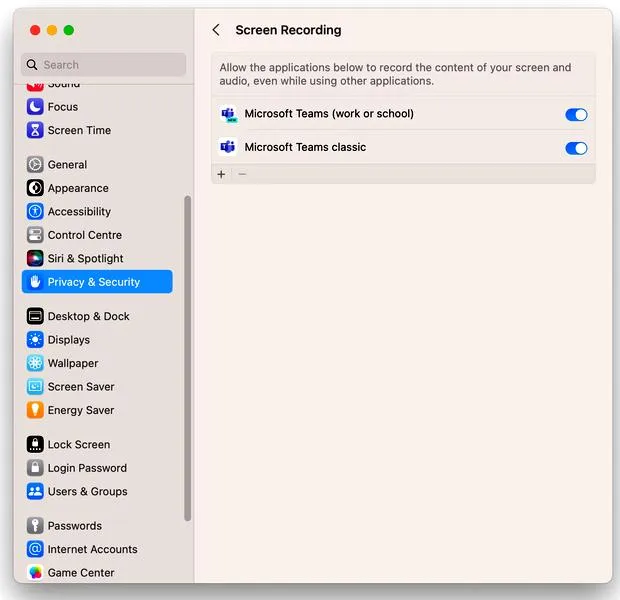The width and height of the screenshot is (620, 600).
Task: Click the Login Password padlock icon
Action: (35, 468)
